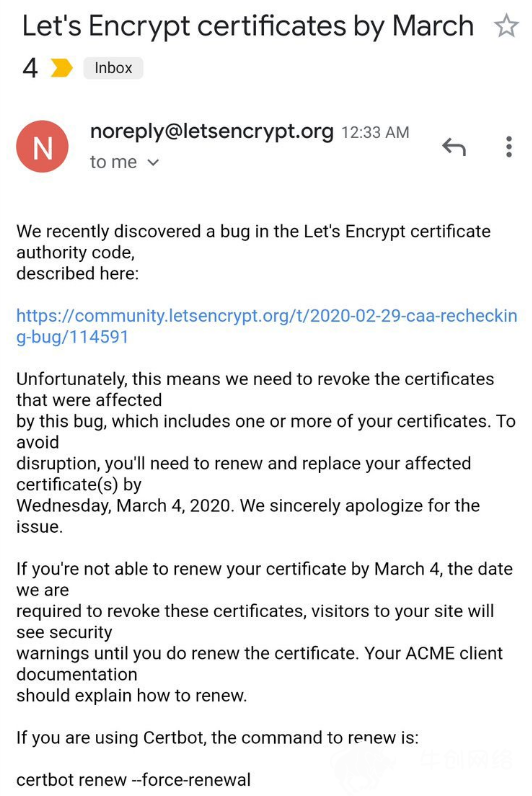
Task: Click the second line of the link 'g-bug/114591'
Action: pos(72,337)
